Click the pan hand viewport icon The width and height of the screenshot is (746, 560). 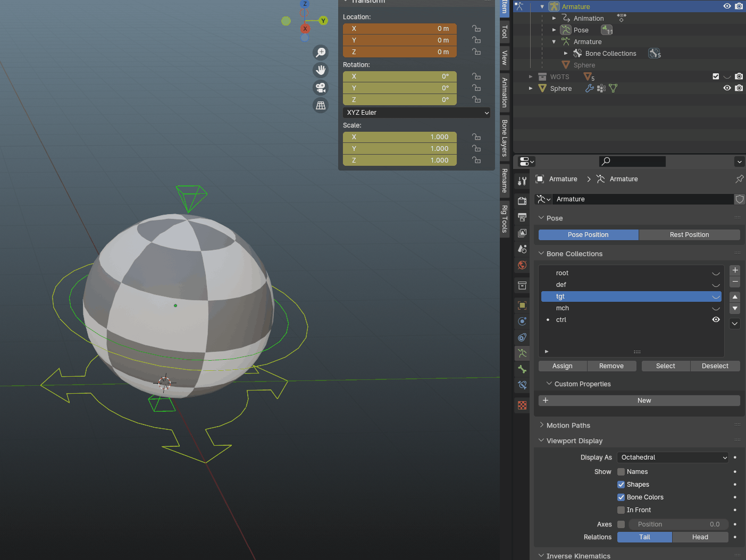pos(321,70)
